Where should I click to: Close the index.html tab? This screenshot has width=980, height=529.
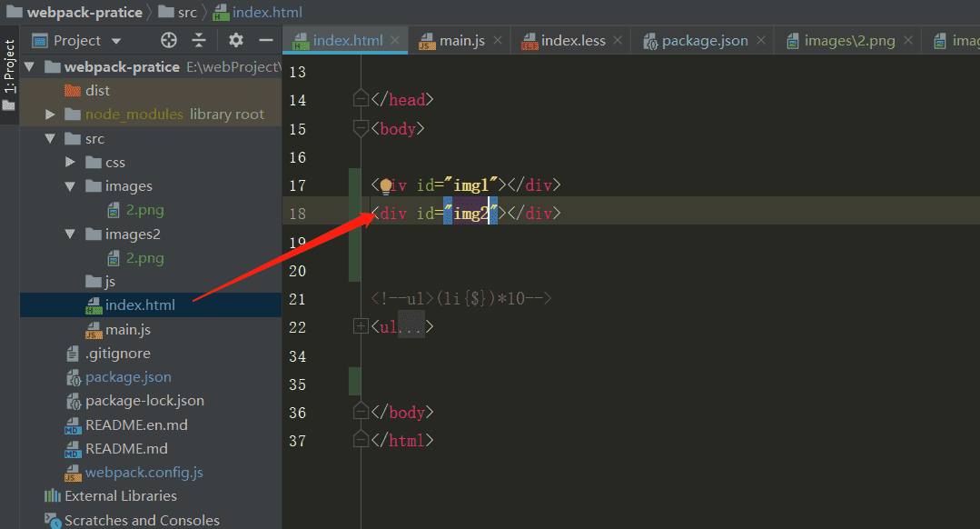(395, 40)
